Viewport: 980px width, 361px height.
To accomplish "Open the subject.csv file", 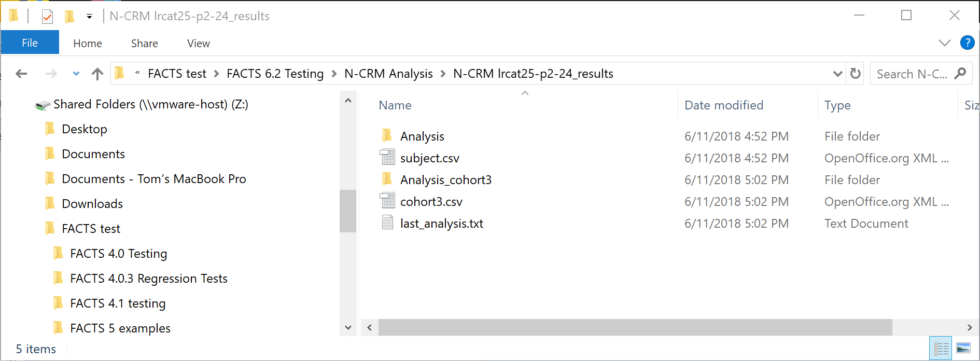I will click(x=429, y=158).
